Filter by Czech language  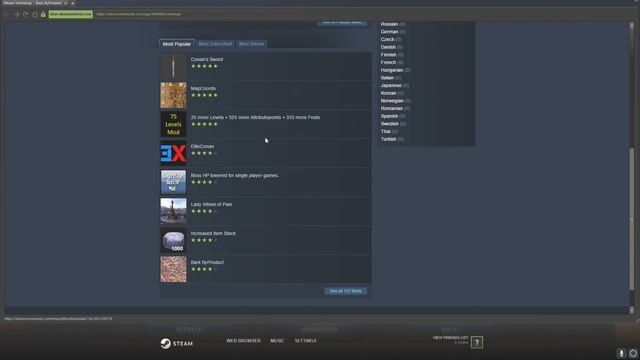[387, 40]
